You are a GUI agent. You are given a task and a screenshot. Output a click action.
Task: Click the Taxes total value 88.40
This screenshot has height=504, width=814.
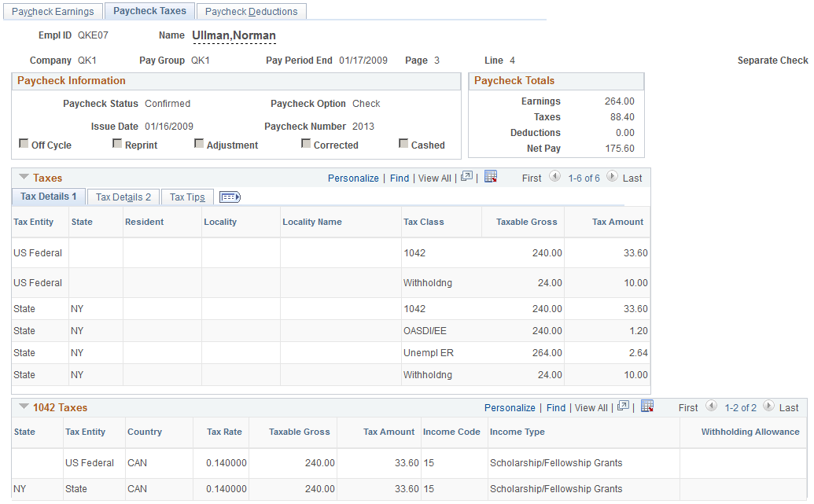(x=622, y=117)
